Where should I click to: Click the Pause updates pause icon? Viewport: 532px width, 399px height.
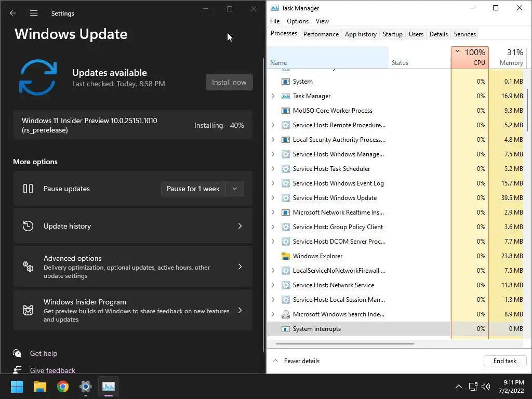pos(28,189)
